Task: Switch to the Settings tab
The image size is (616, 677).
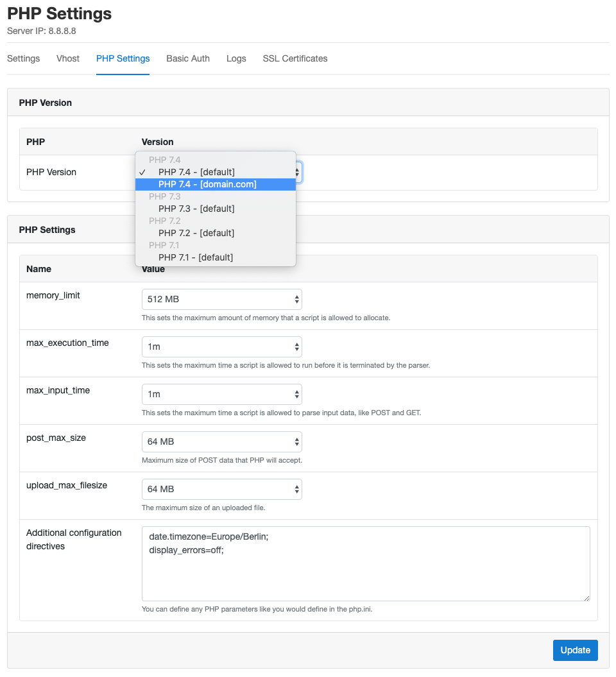Action: tap(23, 59)
